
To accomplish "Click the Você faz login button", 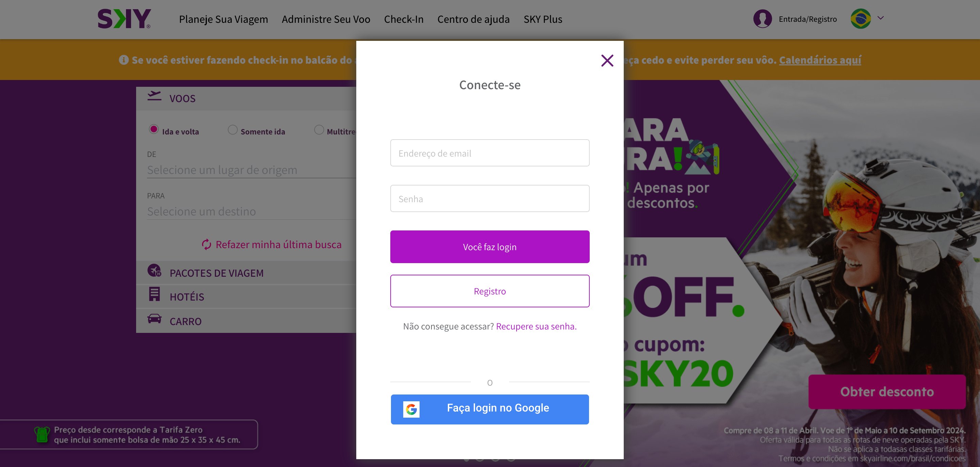I will click(x=490, y=247).
